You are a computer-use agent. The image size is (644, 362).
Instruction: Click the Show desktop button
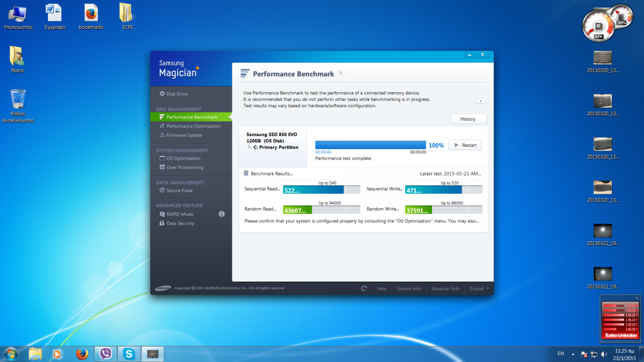click(x=641, y=354)
